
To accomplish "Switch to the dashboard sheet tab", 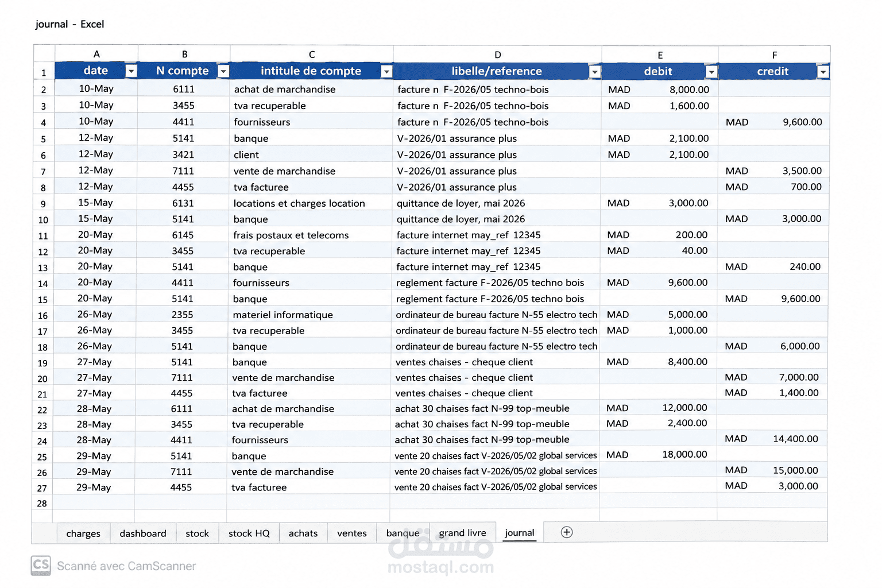I will [x=143, y=533].
